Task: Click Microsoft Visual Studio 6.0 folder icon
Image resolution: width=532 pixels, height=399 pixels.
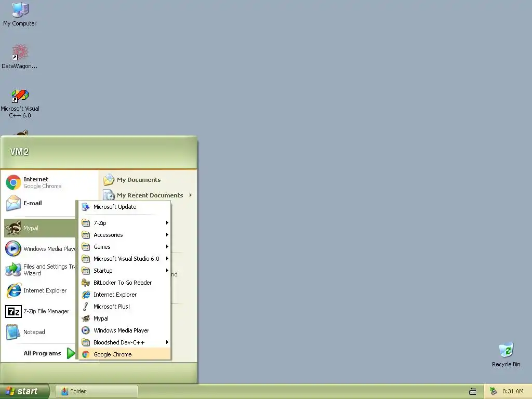Action: (x=86, y=259)
